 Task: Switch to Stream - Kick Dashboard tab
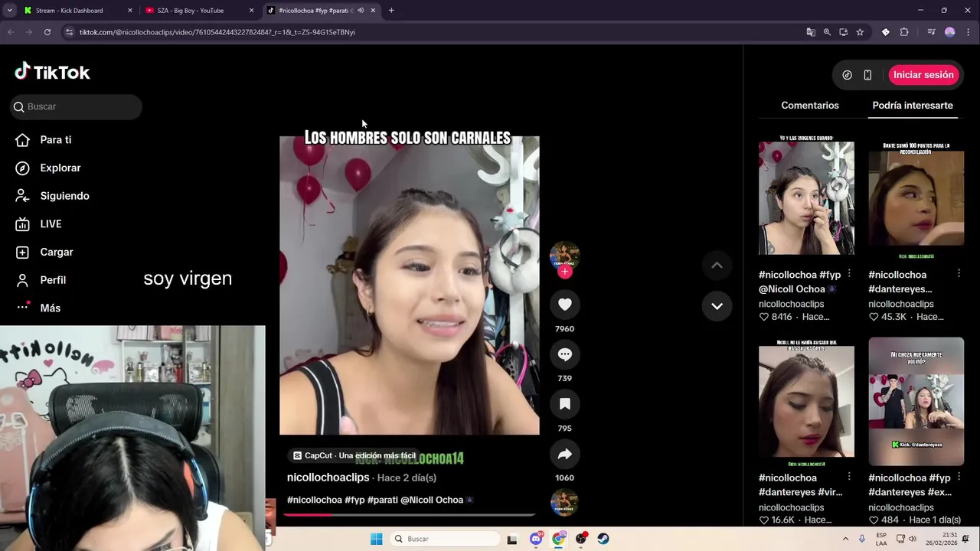(x=77, y=11)
